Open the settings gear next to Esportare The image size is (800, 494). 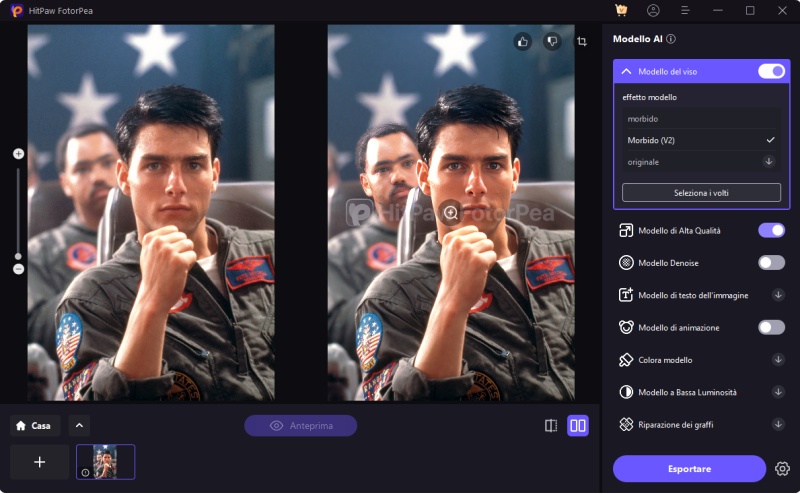coord(782,468)
